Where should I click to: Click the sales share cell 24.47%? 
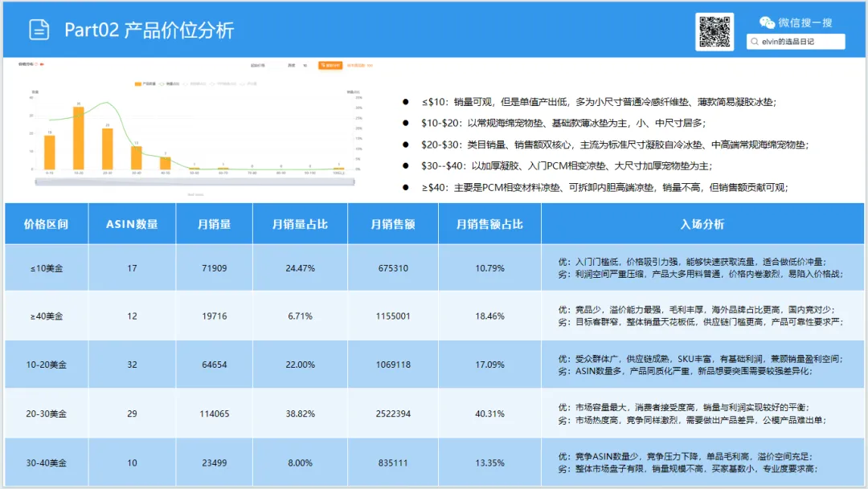coord(300,268)
